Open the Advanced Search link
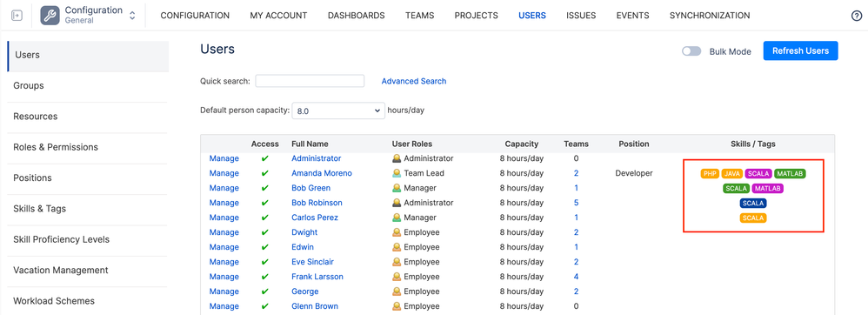This screenshot has width=868, height=315. [x=413, y=81]
